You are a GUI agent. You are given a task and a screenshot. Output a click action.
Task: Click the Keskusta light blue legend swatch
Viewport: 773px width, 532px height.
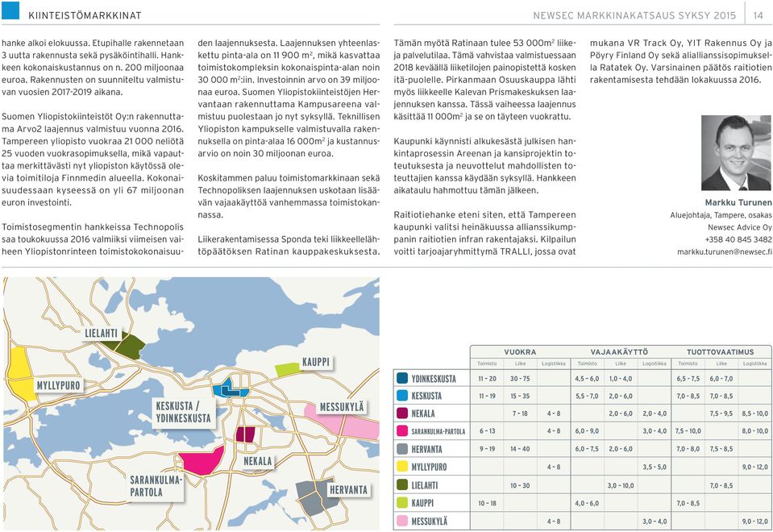click(402, 396)
